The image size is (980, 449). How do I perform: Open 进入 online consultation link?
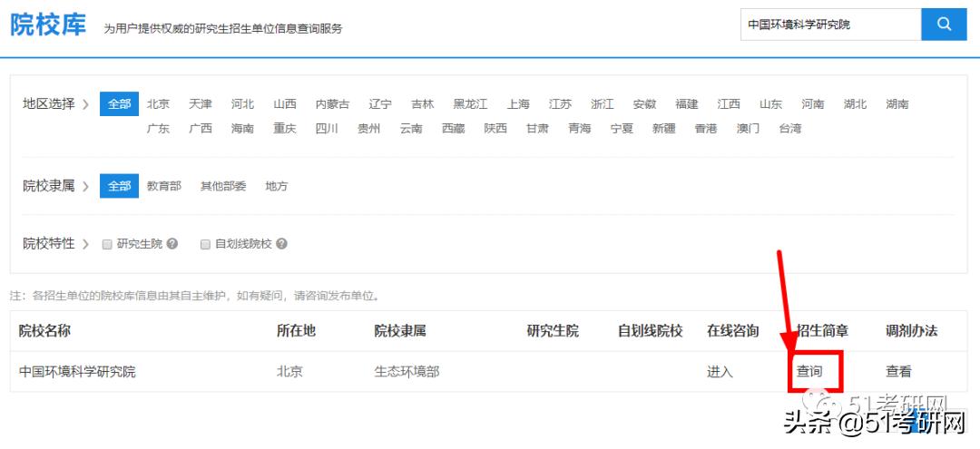click(x=720, y=372)
